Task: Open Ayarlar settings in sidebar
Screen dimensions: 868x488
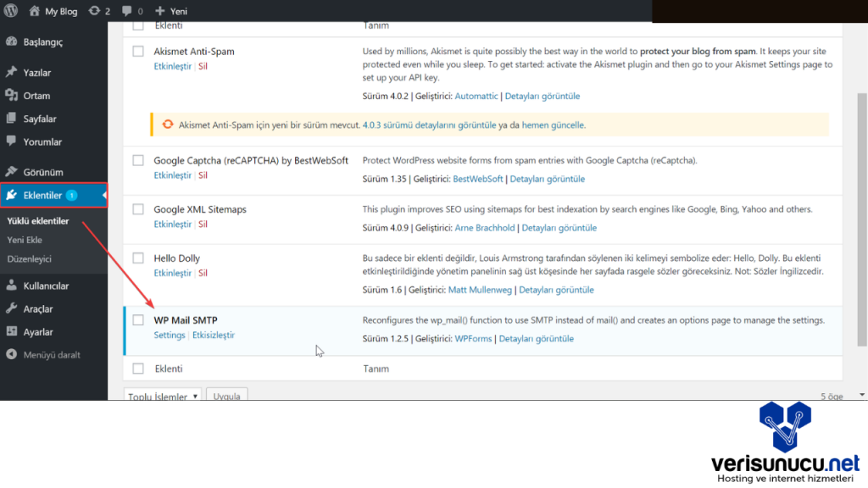Action: pyautogui.click(x=38, y=332)
